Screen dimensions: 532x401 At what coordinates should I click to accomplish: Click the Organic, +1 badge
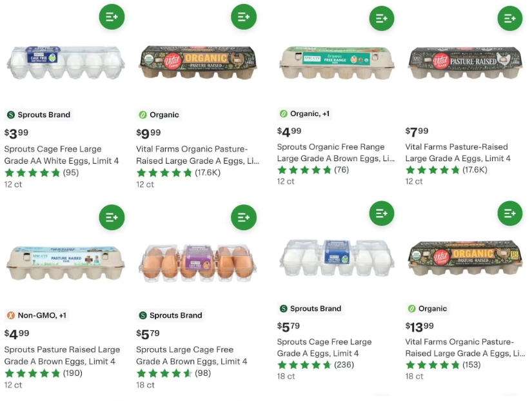pos(304,113)
